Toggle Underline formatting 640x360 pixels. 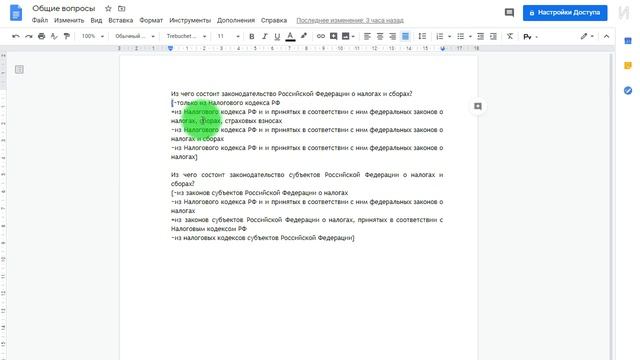277,36
